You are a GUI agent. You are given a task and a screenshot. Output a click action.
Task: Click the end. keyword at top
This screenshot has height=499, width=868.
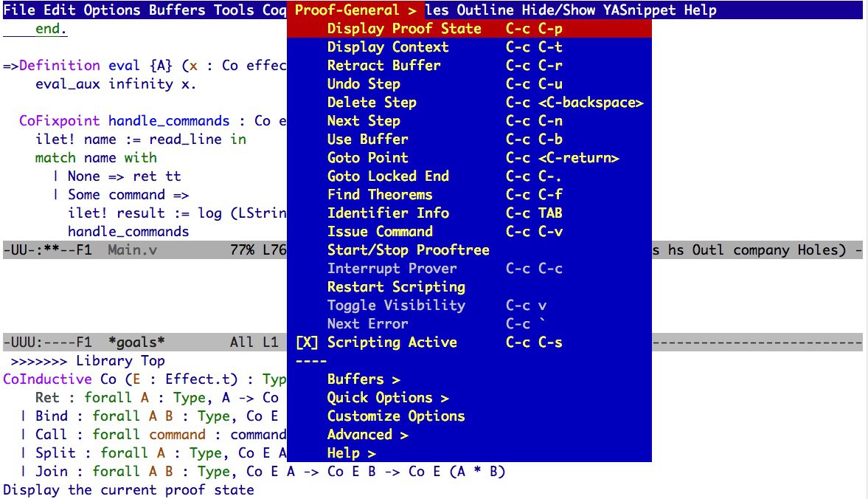coord(52,29)
